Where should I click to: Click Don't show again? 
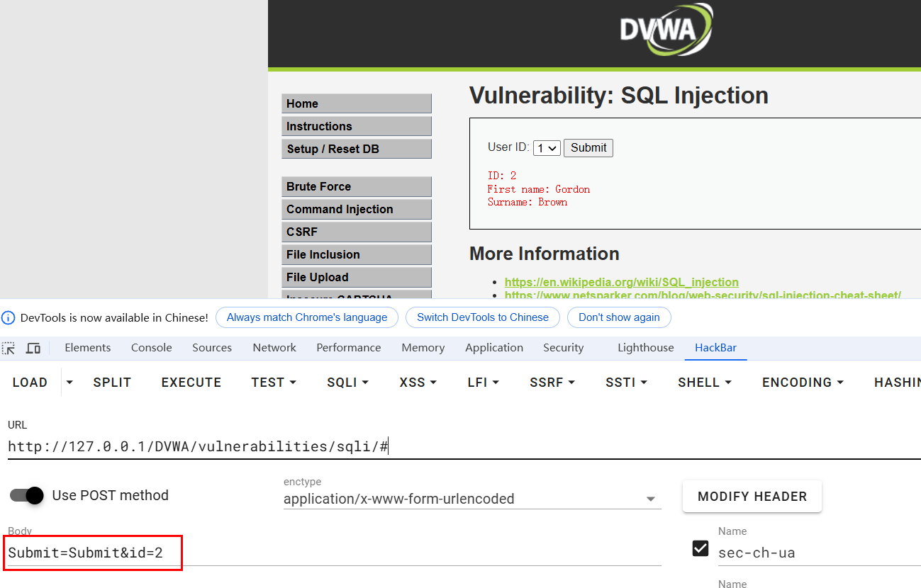[619, 317]
